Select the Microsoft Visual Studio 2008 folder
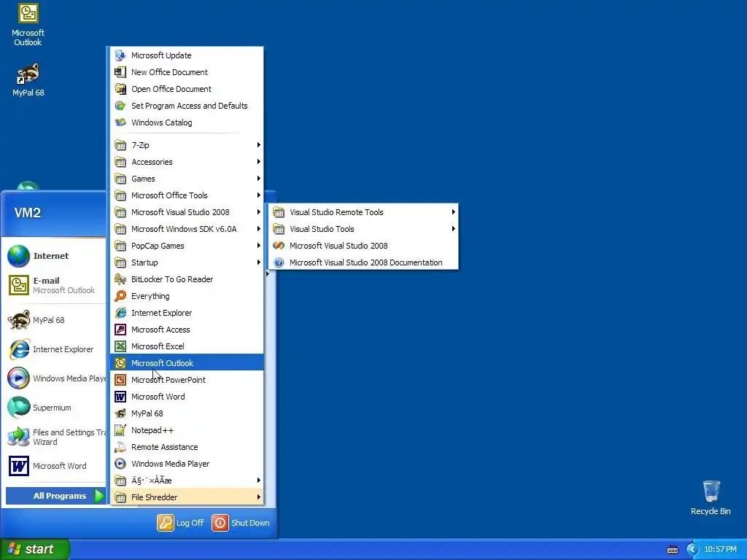 [x=187, y=212]
